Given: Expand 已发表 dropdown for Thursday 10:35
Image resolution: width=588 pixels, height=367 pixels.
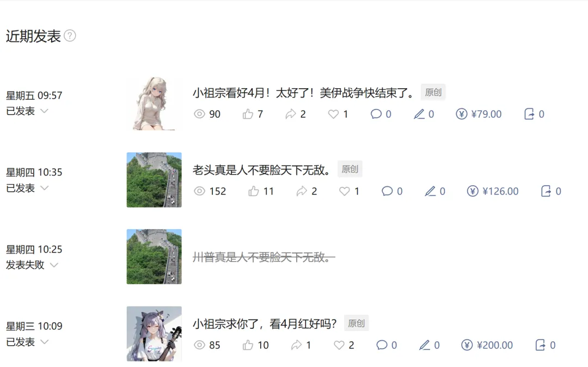Looking at the screenshot, I should (44, 188).
